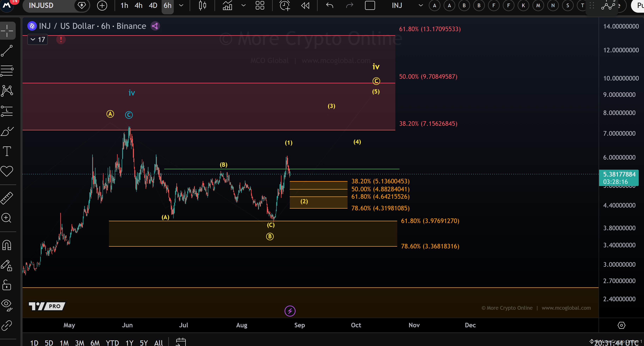Click the purple lightning event marker
This screenshot has height=346, width=644.
point(290,311)
